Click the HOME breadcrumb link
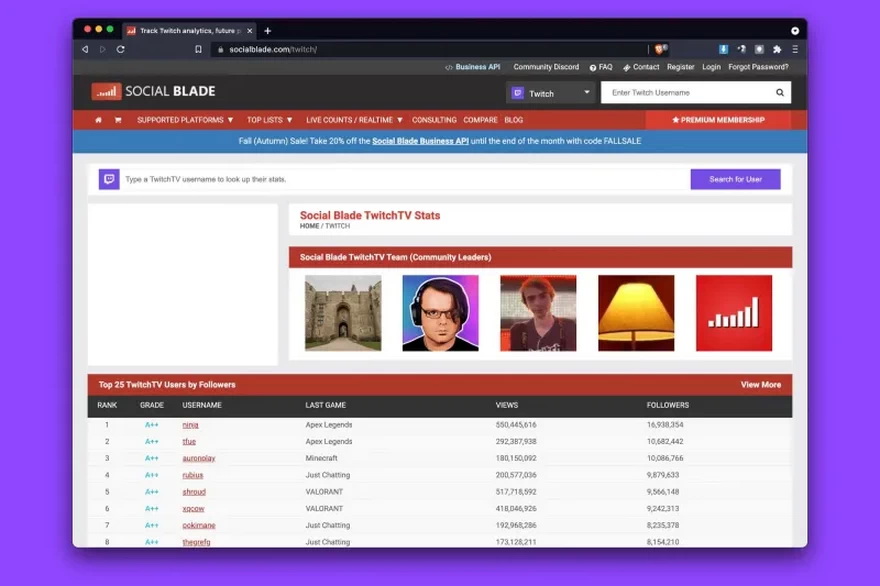 click(309, 226)
